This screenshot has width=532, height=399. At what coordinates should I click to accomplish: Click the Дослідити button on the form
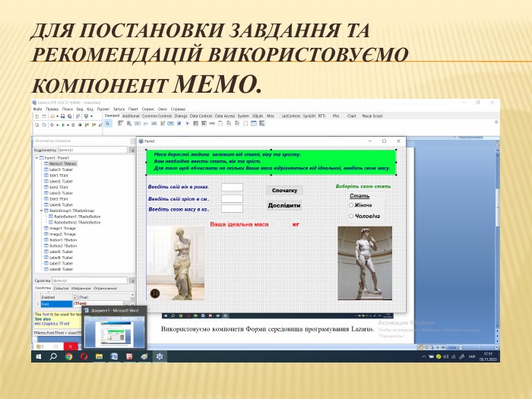(284, 205)
